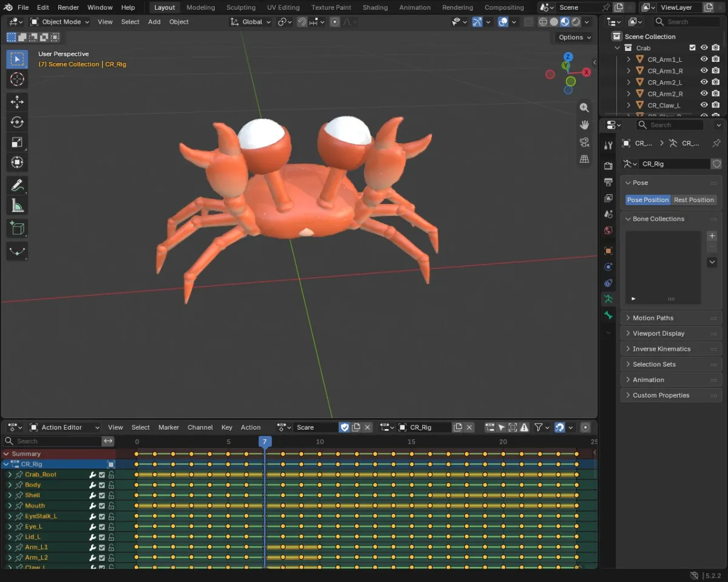Open the World properties tab
Viewport: 728px width, 582px height.
point(608,231)
